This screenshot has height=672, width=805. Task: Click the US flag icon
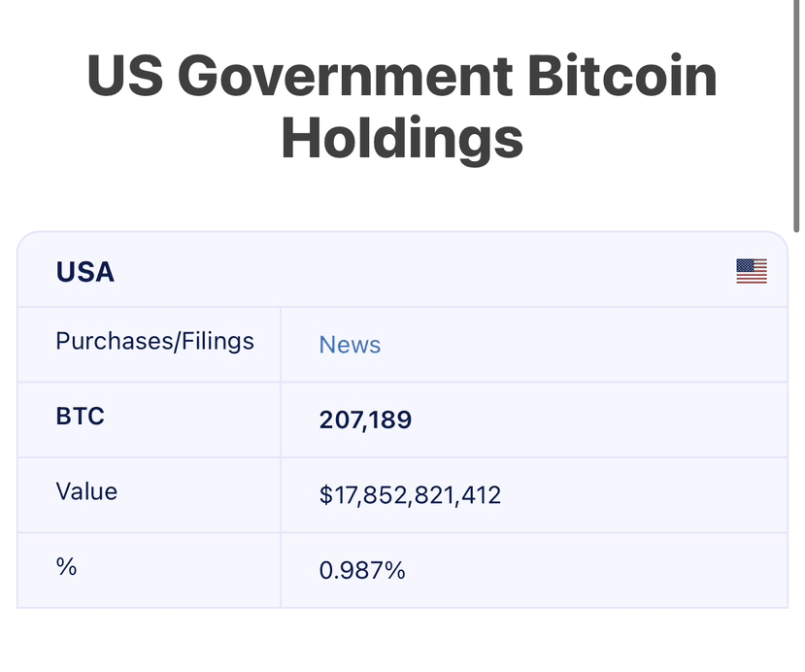(x=751, y=271)
